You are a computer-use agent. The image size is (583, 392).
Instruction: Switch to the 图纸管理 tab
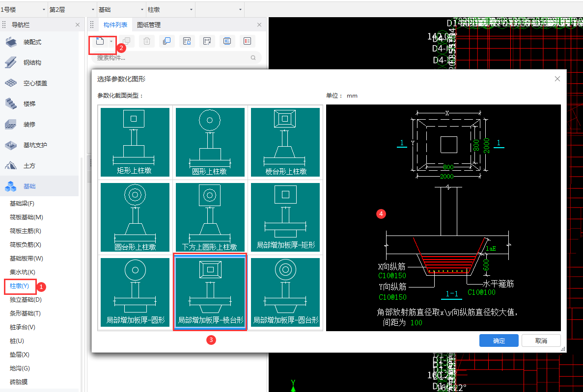tap(149, 25)
